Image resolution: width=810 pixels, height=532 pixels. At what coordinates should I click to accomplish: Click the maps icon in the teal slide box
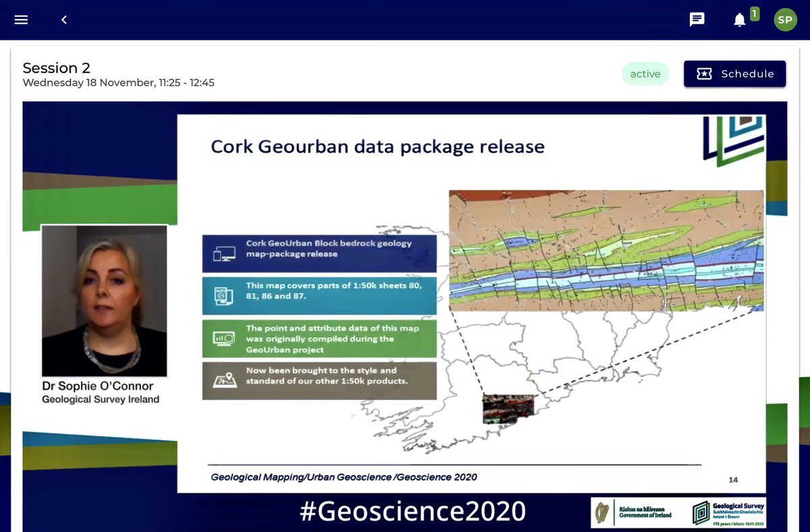(x=223, y=296)
